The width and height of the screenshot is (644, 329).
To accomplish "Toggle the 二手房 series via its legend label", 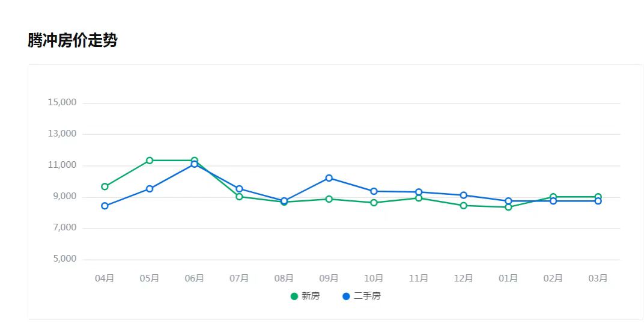I will click(367, 296).
